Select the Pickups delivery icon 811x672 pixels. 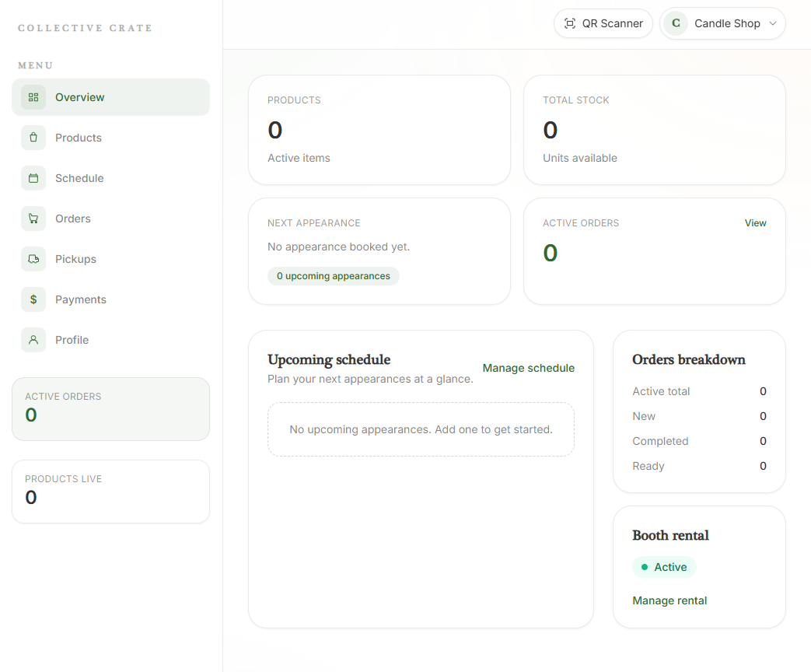pyautogui.click(x=33, y=258)
